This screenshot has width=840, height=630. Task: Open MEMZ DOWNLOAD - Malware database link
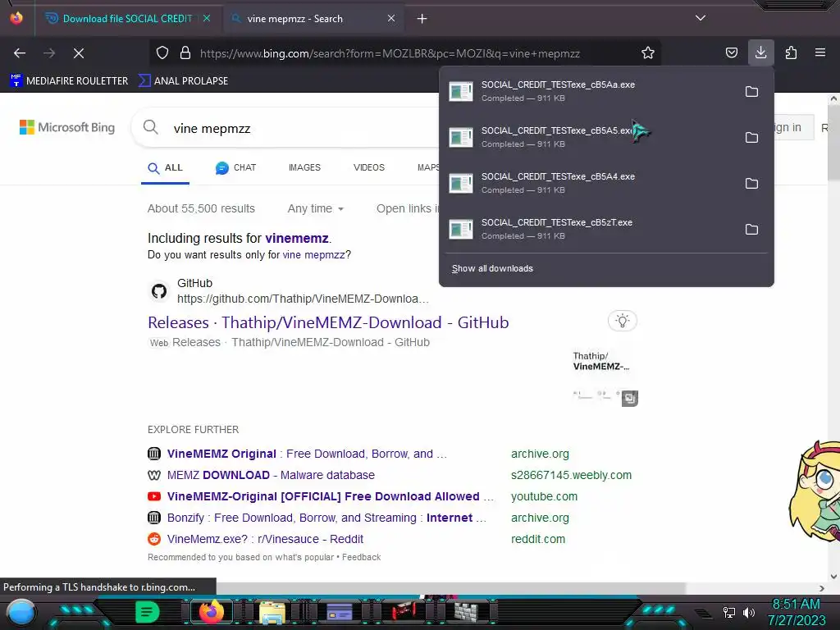(271, 475)
